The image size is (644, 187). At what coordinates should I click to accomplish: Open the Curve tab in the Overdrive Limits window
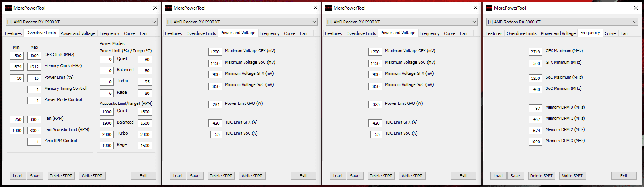129,33
